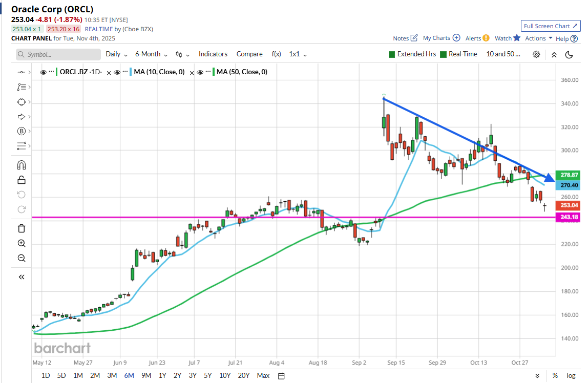Select the 1Y time range
Screen dimensions: 588x383
162,376
